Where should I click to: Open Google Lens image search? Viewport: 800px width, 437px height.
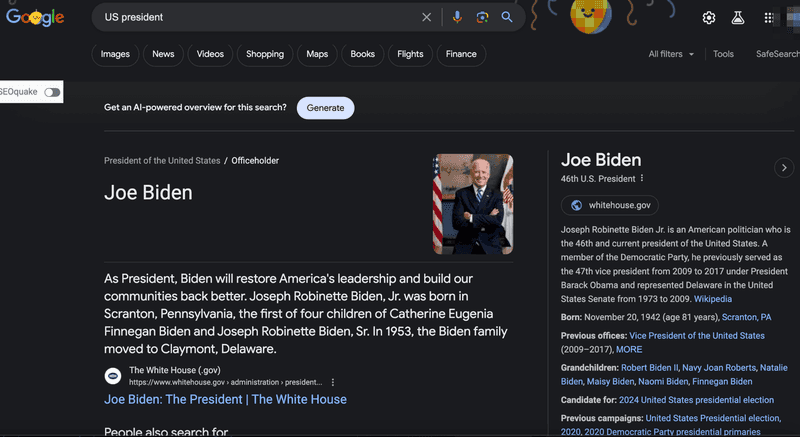(482, 17)
